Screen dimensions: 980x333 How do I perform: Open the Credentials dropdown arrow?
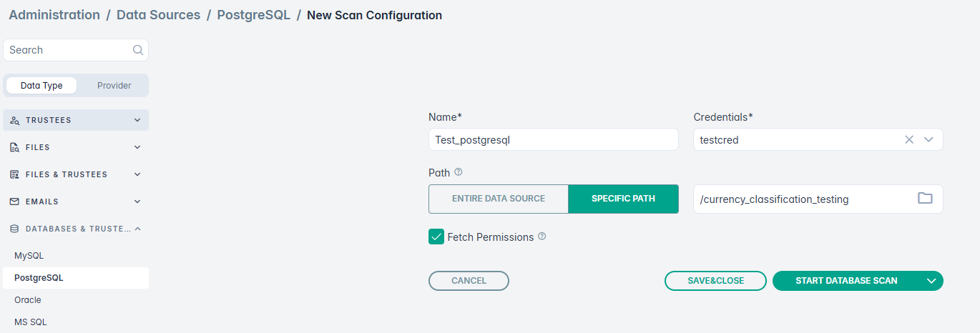(928, 140)
